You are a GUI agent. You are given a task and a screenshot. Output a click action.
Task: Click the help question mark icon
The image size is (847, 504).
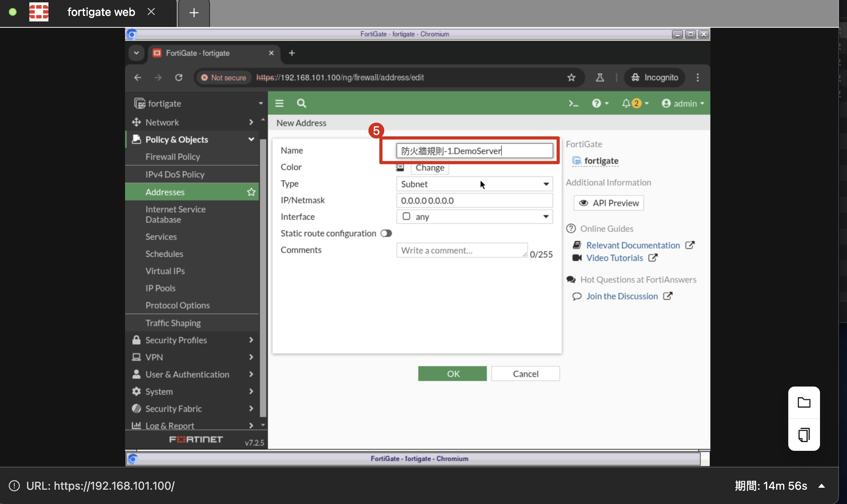coord(596,104)
